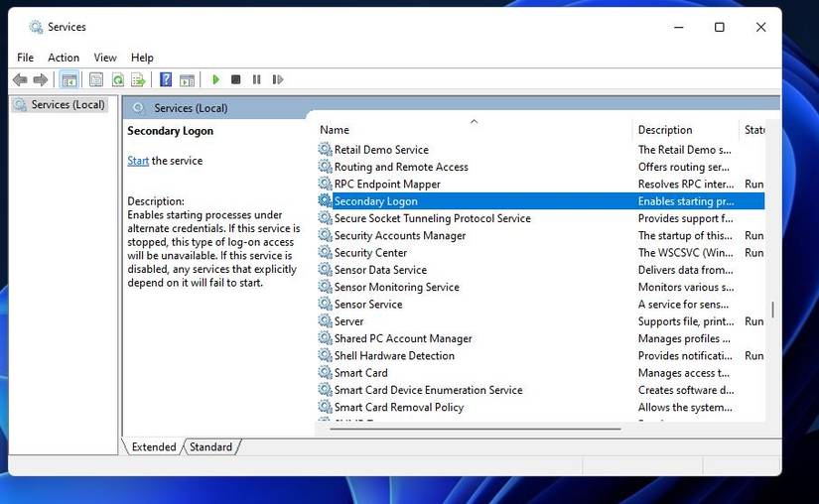Click the Start the service link
The width and height of the screenshot is (819, 504).
click(x=138, y=161)
